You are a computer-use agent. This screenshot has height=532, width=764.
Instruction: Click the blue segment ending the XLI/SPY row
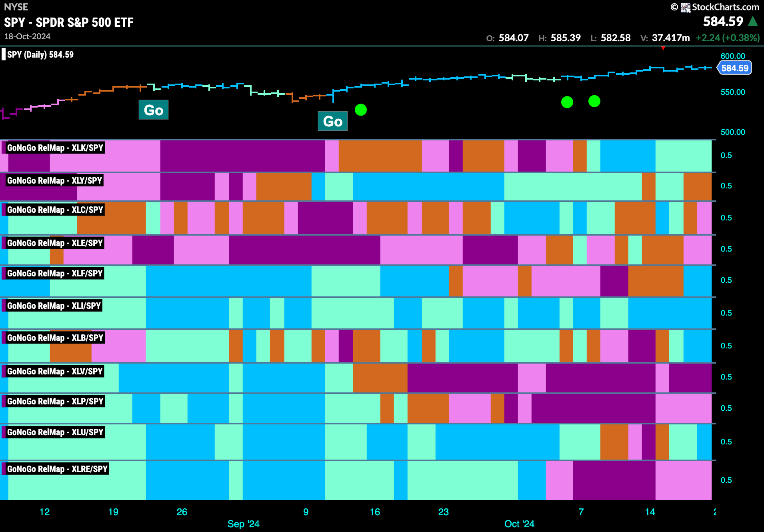[670, 313]
